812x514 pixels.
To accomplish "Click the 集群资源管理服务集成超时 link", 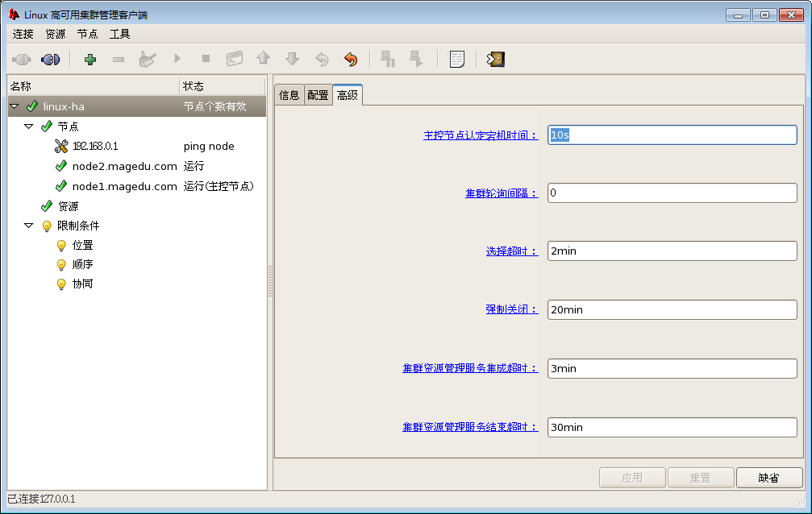I will pyautogui.click(x=470, y=368).
